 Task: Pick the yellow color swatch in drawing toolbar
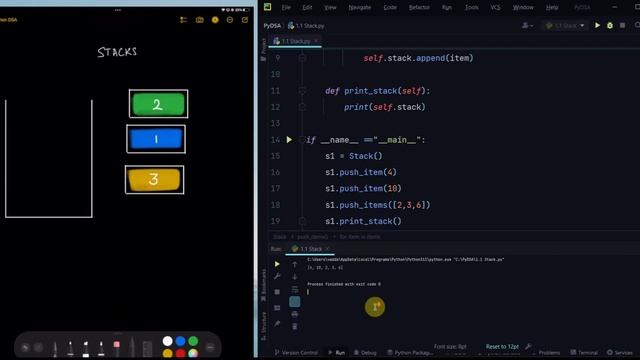(167, 353)
